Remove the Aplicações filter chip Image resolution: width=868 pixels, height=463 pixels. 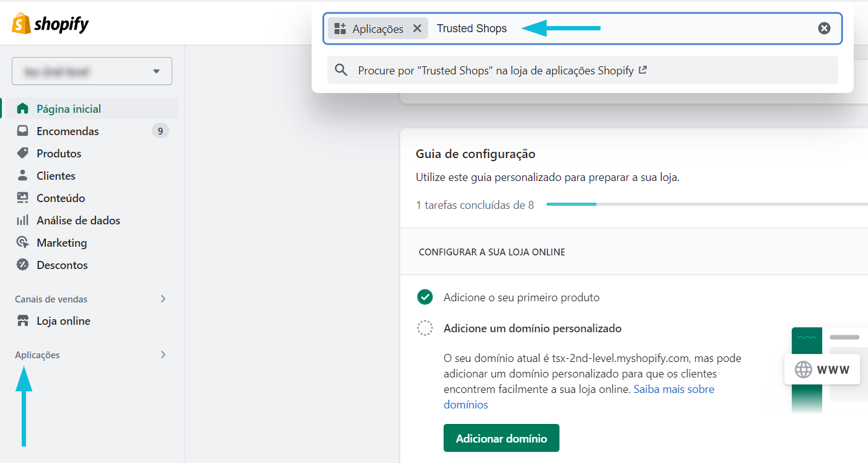[x=417, y=29]
